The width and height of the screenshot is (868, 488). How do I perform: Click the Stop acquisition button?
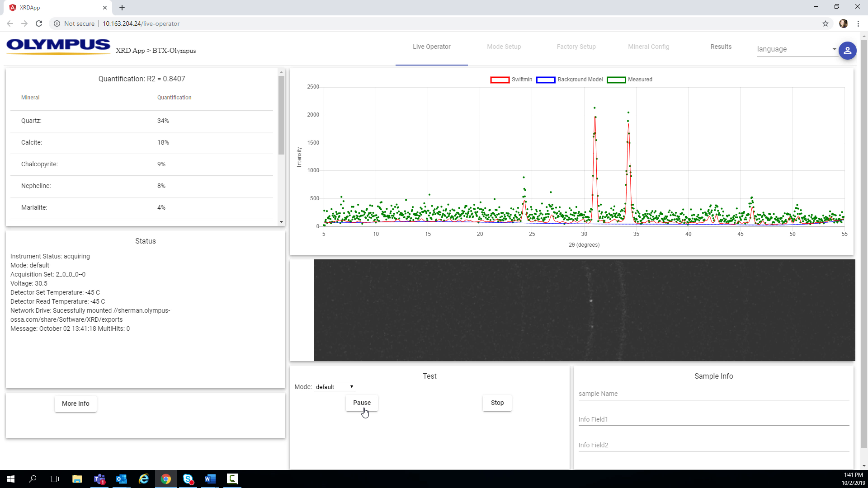(497, 403)
